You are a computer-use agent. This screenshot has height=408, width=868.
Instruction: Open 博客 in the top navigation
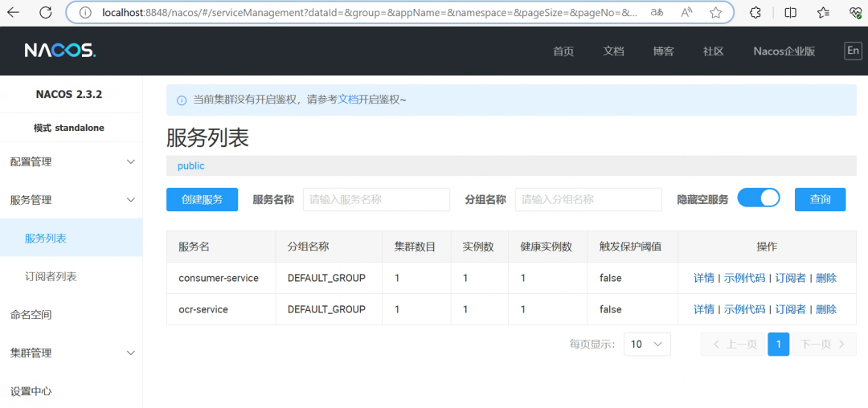(x=663, y=51)
